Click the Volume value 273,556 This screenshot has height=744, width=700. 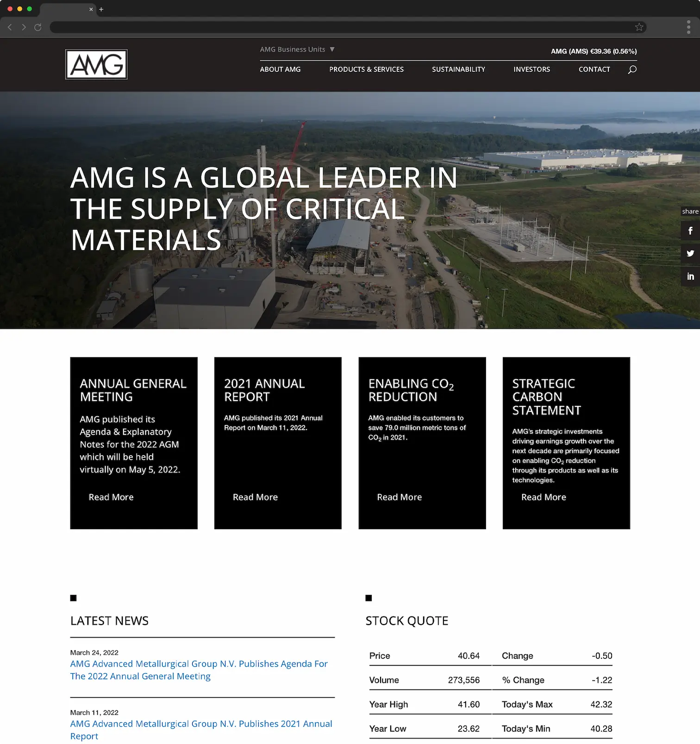click(464, 680)
